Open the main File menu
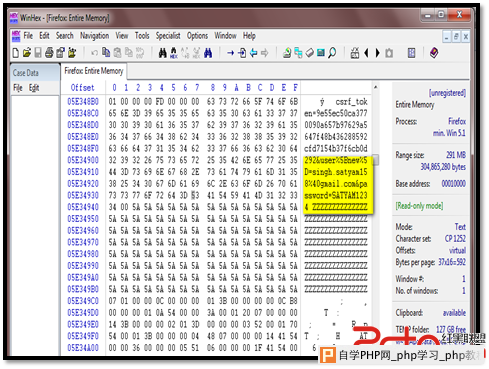The width and height of the screenshot is (489, 369). point(28,36)
